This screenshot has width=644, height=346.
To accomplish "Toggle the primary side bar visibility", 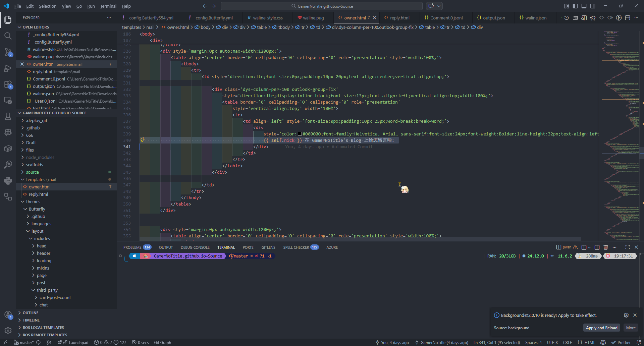I will pyautogui.click(x=575, y=6).
